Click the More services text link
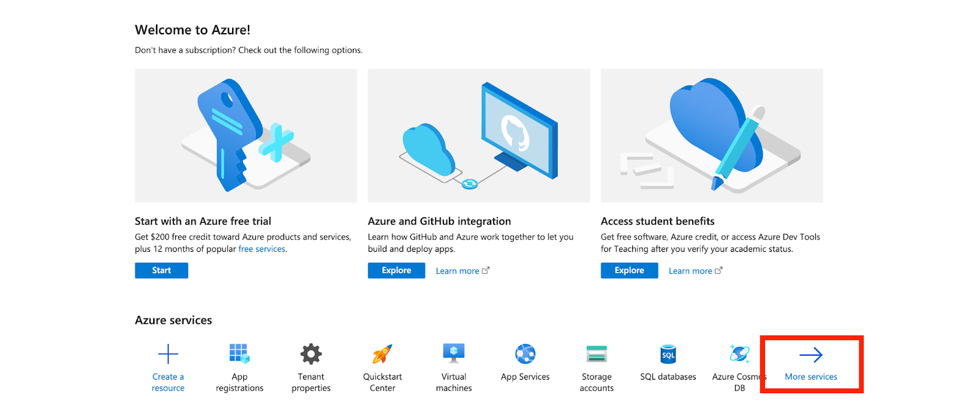The width and height of the screenshot is (980, 417). (x=811, y=377)
